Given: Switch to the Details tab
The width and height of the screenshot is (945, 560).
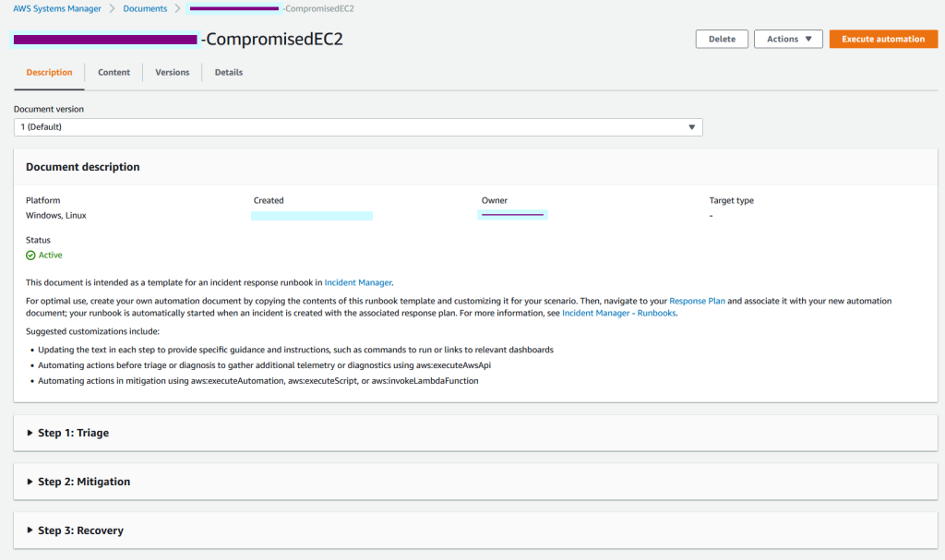Looking at the screenshot, I should (228, 71).
